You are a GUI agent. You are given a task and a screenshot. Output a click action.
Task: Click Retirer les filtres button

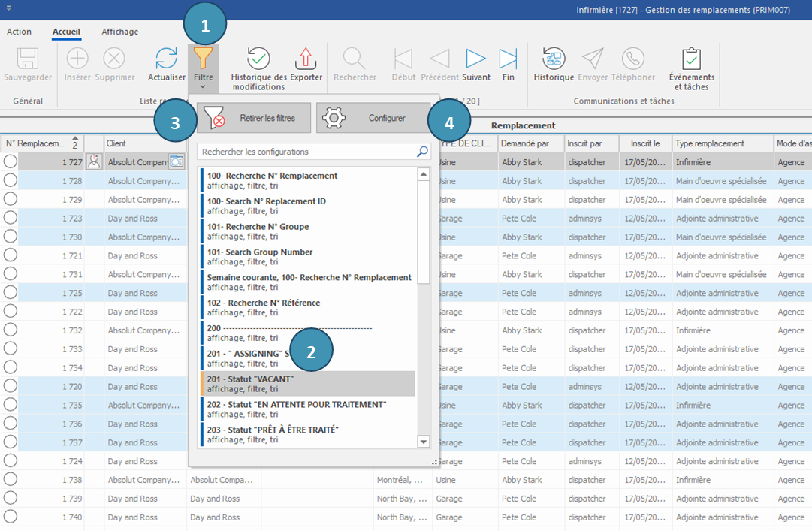click(x=254, y=118)
